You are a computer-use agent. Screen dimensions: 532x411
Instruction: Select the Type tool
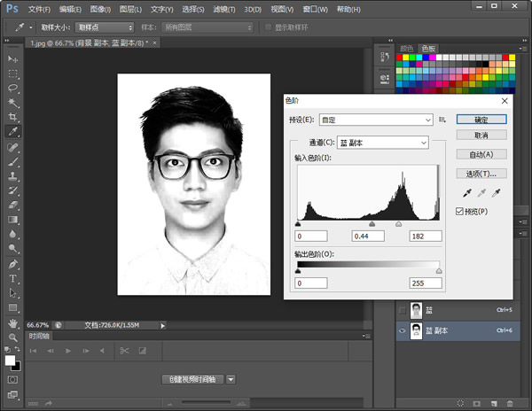tap(13, 278)
